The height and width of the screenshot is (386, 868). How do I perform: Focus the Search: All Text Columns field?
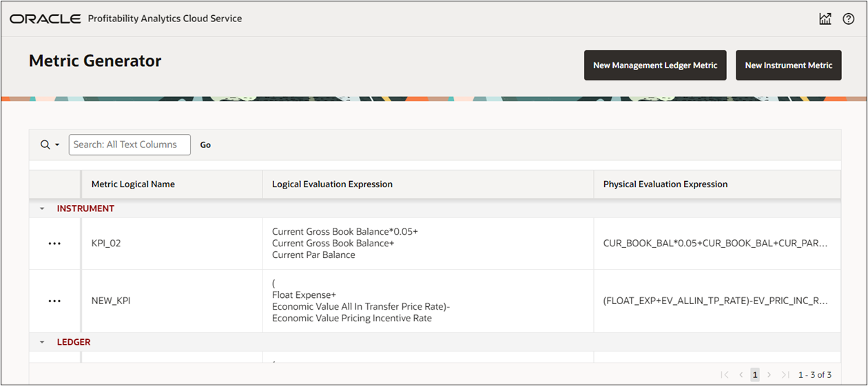[x=130, y=144]
